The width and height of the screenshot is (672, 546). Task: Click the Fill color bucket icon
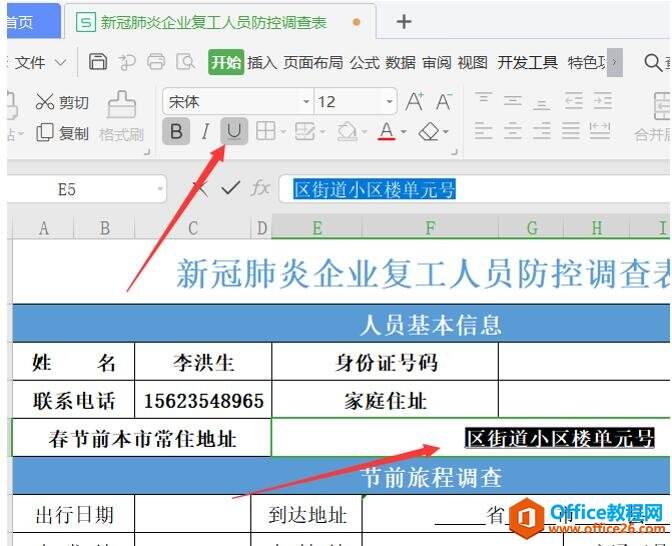[x=347, y=132]
